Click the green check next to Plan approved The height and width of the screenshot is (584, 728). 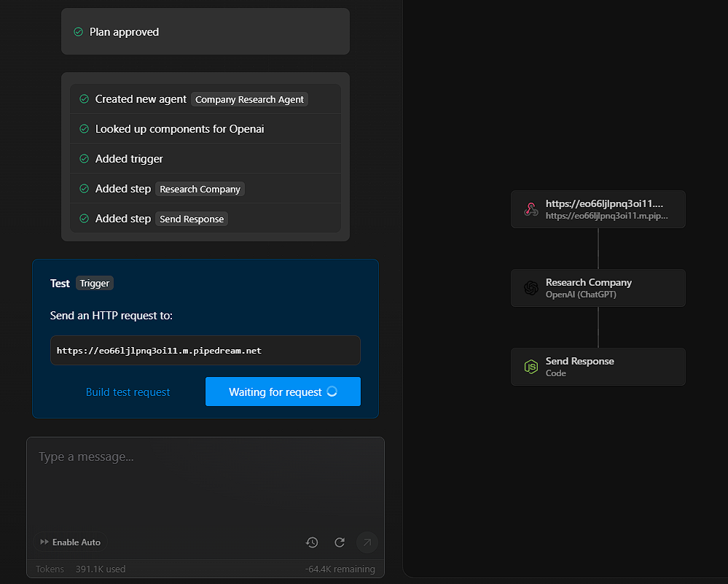tap(79, 31)
